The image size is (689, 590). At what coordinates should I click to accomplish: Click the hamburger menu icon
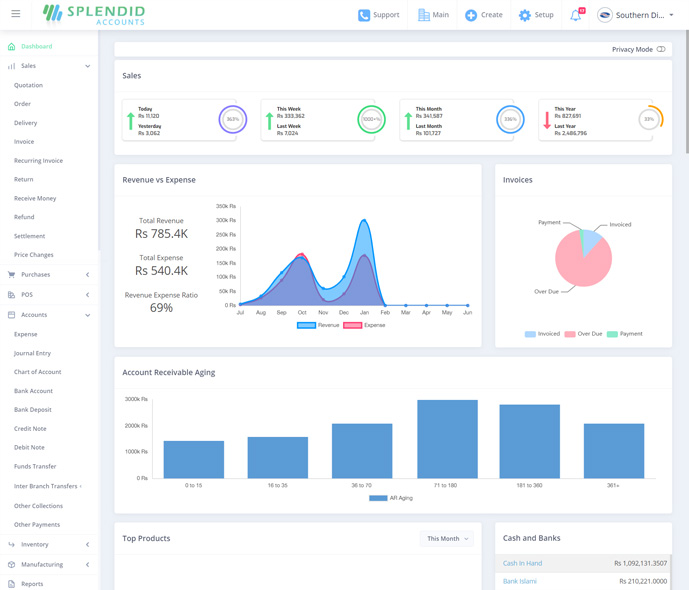point(15,14)
